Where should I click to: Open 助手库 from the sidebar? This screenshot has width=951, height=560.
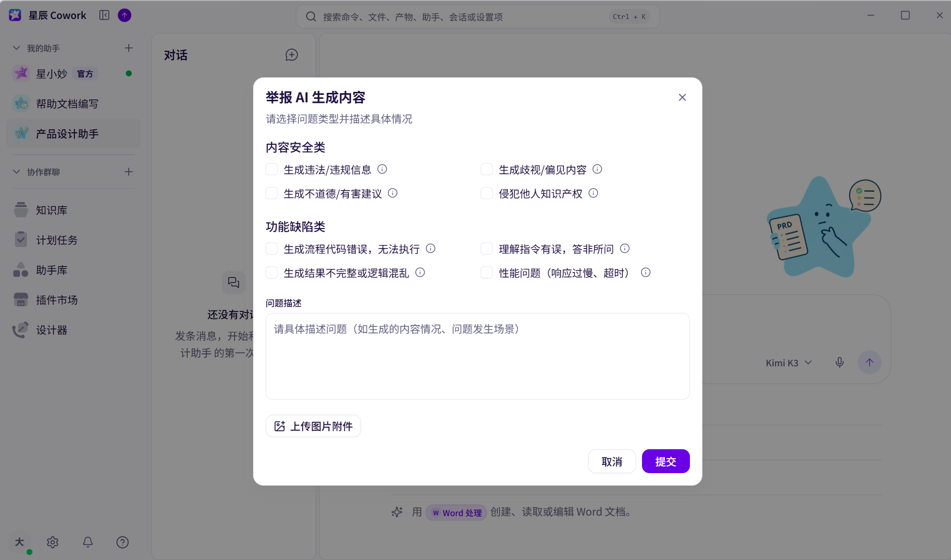73,270
